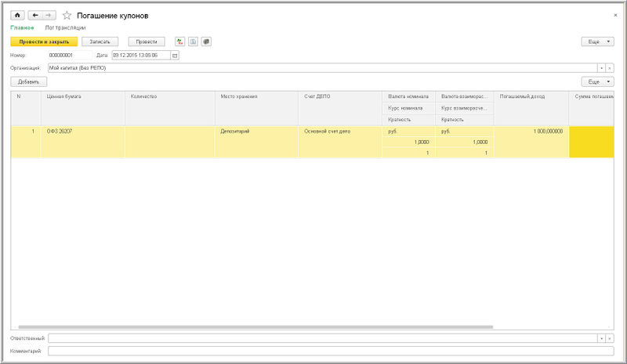
Task: Click the Home icon button
Action: [x=17, y=16]
